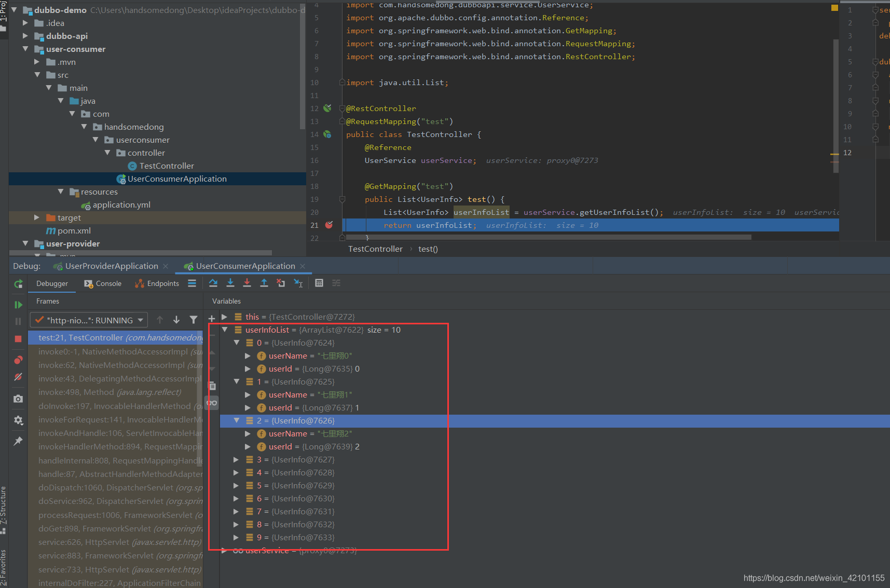Expand dubbo-api module folder
Image resolution: width=890 pixels, height=588 pixels.
25,36
